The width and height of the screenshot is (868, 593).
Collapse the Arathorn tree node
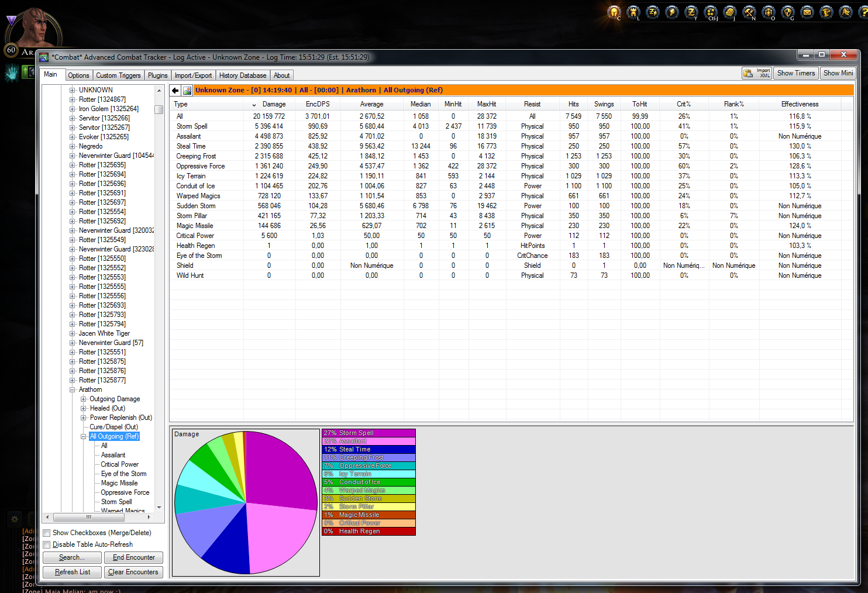[72, 389]
